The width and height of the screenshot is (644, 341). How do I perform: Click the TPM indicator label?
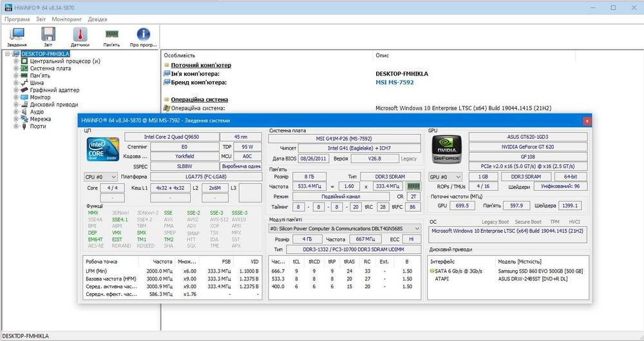pos(554,222)
